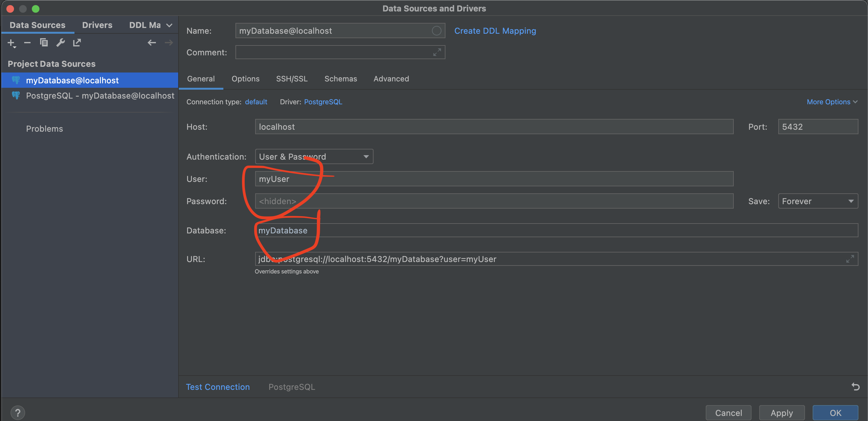Expand the Comment field editor

pos(437,52)
